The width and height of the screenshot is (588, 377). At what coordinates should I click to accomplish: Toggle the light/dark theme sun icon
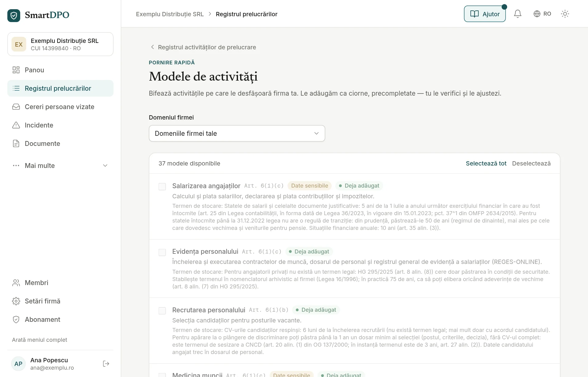coord(565,14)
